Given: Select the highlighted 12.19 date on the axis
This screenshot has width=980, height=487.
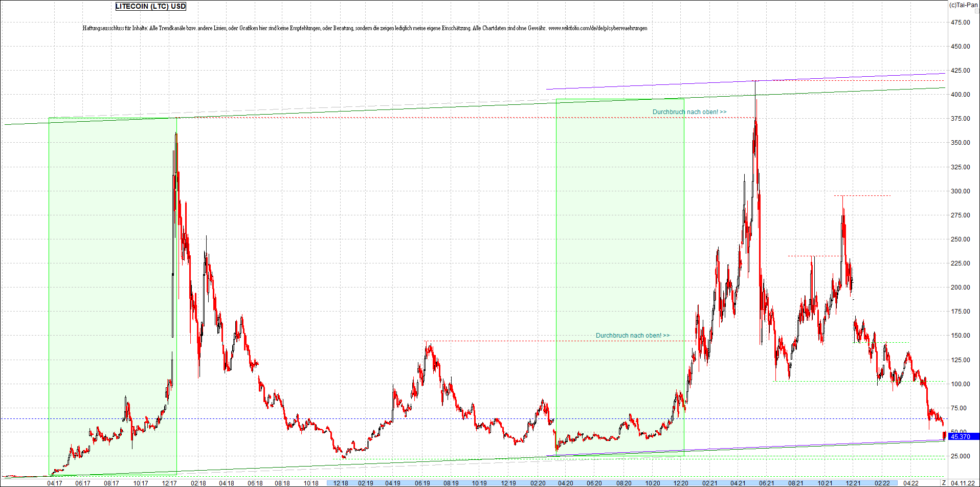Looking at the screenshot, I should click(x=508, y=483).
